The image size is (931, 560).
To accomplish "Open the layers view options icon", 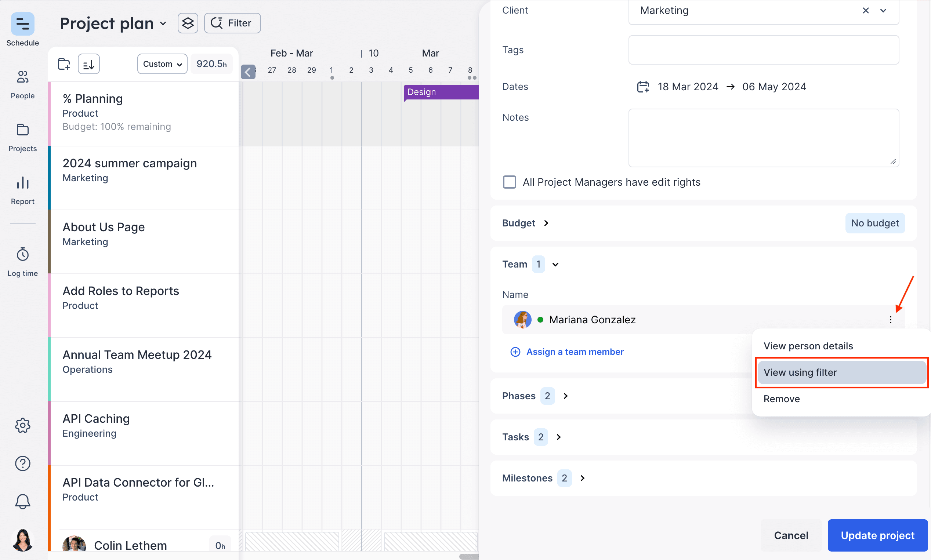I will click(188, 23).
